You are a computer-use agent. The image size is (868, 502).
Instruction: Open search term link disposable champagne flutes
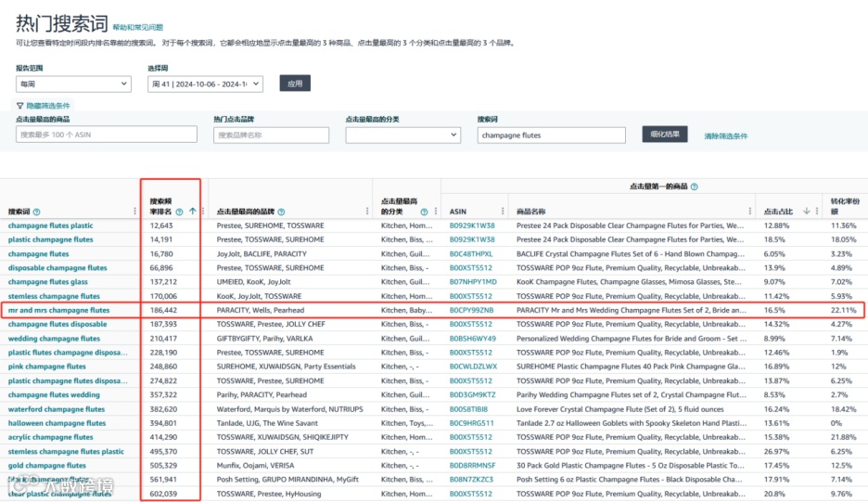[x=57, y=267]
